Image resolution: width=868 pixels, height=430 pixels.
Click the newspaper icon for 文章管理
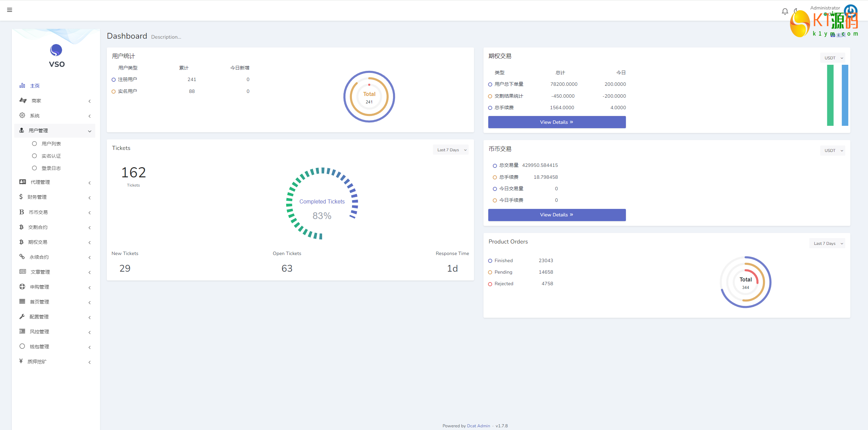coord(23,272)
